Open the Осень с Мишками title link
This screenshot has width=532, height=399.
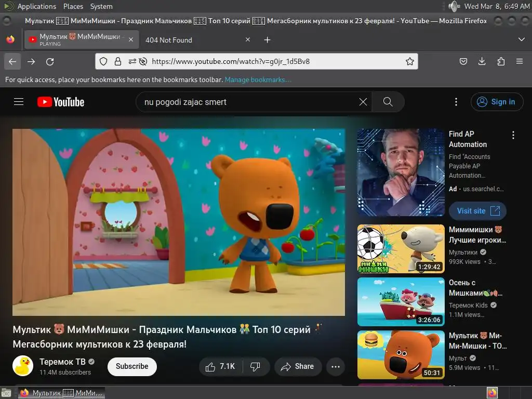point(476,288)
